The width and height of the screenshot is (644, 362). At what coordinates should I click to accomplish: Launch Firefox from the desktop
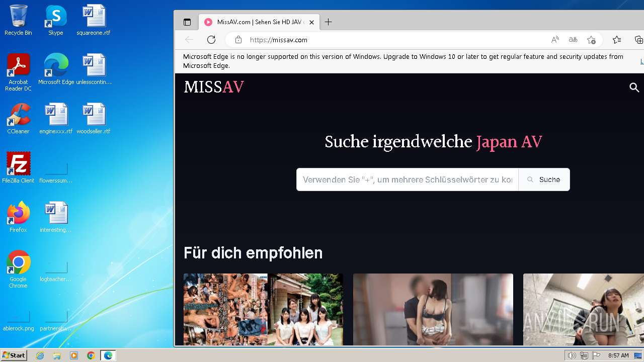[x=18, y=217]
